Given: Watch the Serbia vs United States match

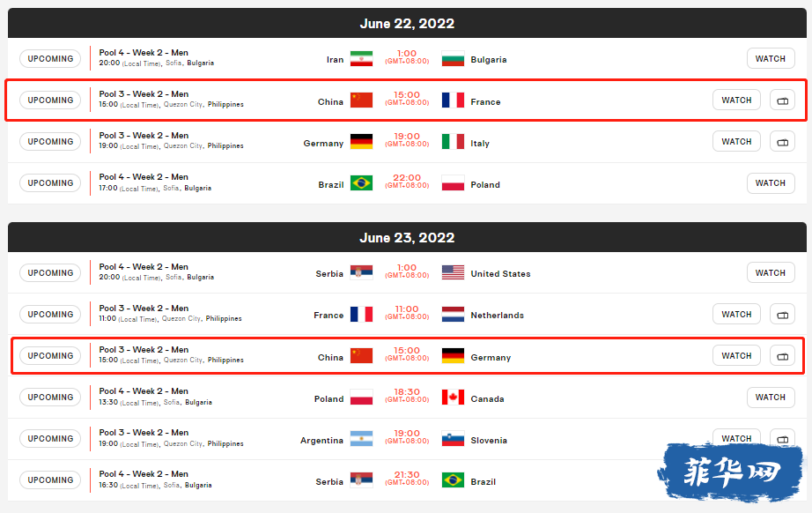Looking at the screenshot, I should tap(771, 272).
